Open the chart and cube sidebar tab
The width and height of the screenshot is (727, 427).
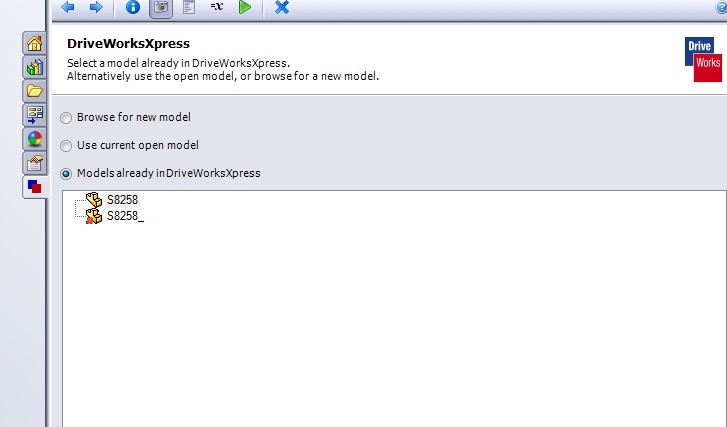(x=34, y=67)
